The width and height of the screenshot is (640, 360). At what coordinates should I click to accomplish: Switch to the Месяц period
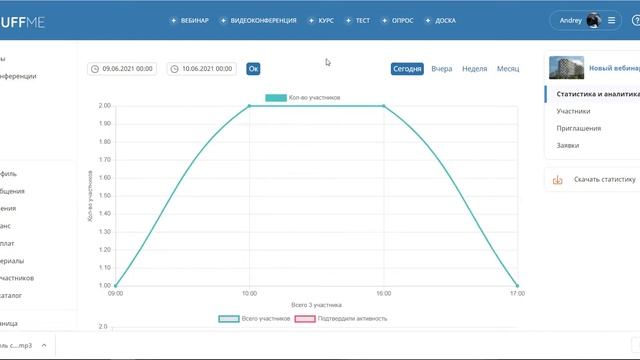[508, 69]
